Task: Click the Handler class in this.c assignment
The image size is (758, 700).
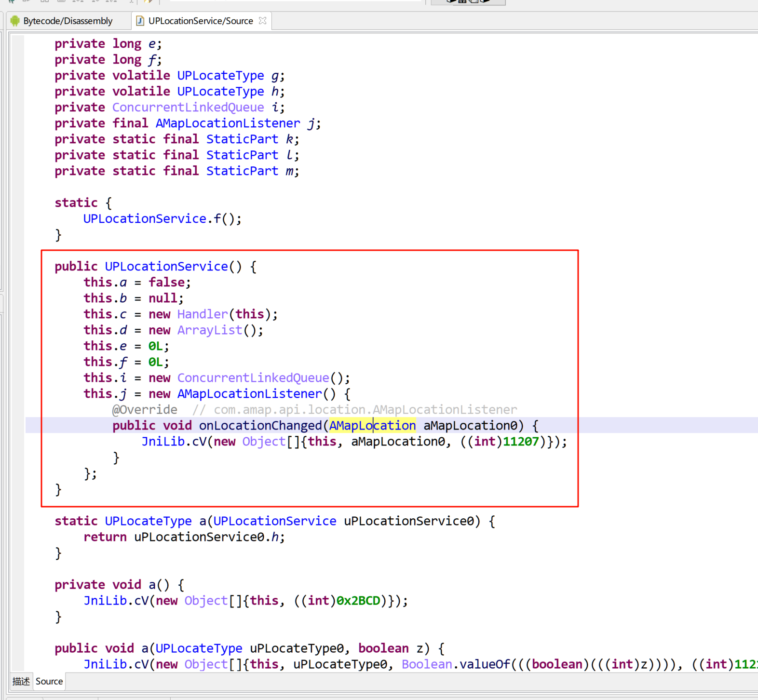Action: (x=203, y=314)
